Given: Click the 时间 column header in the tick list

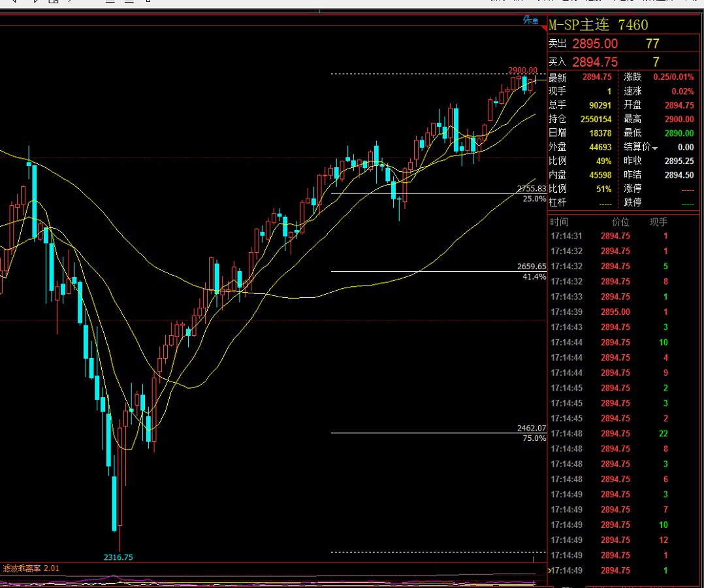Looking at the screenshot, I should (560, 222).
